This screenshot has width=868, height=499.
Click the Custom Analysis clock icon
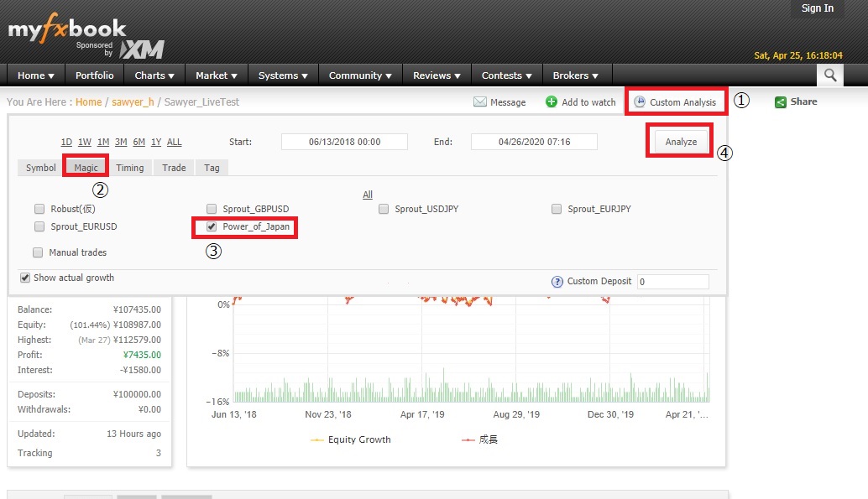pos(640,102)
